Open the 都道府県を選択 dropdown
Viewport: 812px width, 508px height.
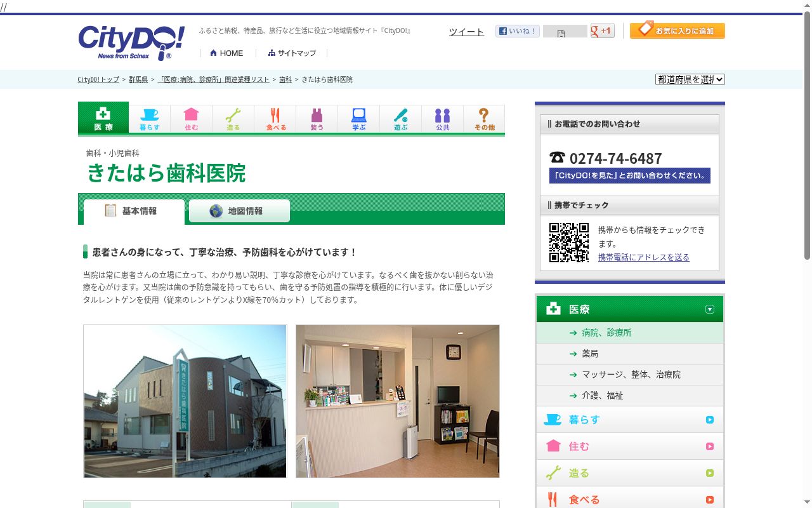click(x=690, y=79)
